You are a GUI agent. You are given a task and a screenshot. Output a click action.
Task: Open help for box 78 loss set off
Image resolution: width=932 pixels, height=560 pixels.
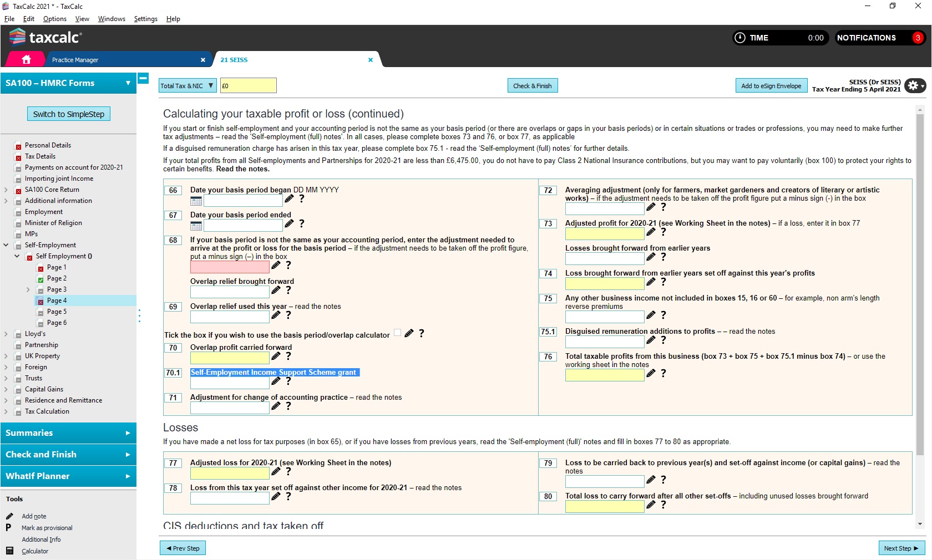point(288,496)
